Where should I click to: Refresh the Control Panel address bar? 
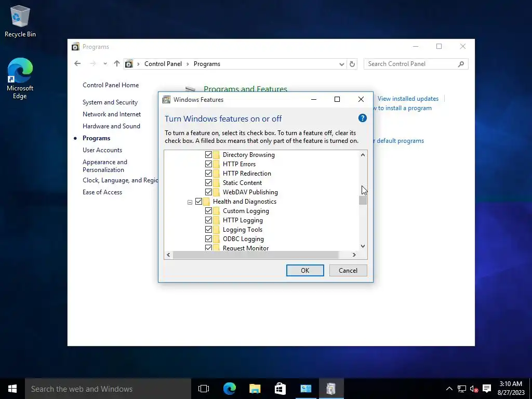352,64
